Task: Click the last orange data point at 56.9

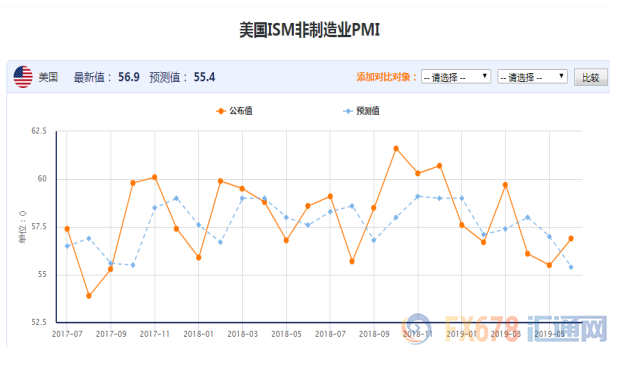Action: 571,239
